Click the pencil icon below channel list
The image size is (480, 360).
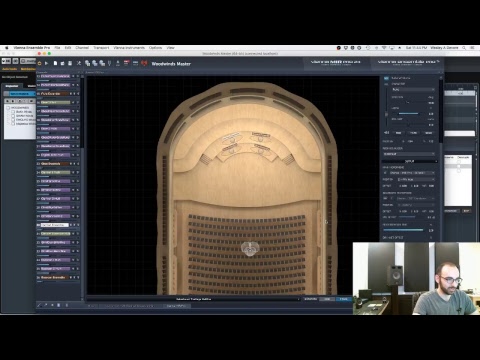(x=40, y=305)
